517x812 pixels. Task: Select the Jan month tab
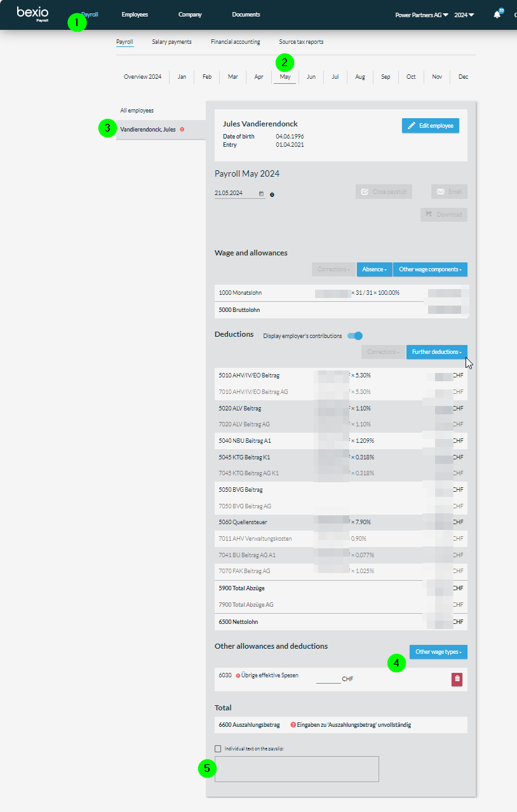pos(182,77)
